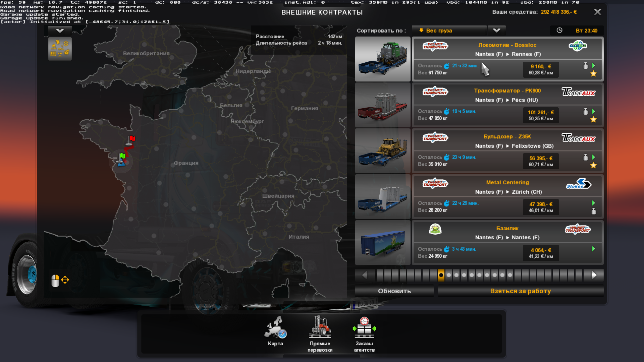Click Tradeaux logo on Бульдозер row
Viewport: 644px width, 362px height.
point(579,138)
